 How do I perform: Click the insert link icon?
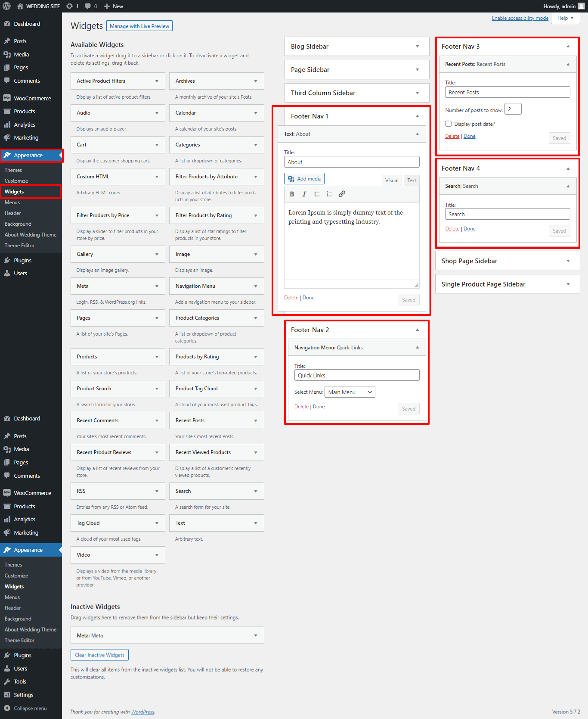342,194
